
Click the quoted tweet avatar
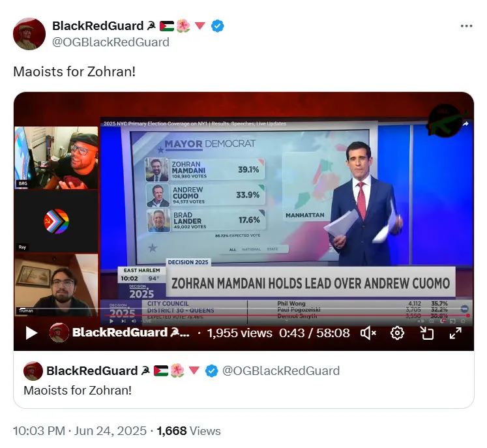[33, 371]
